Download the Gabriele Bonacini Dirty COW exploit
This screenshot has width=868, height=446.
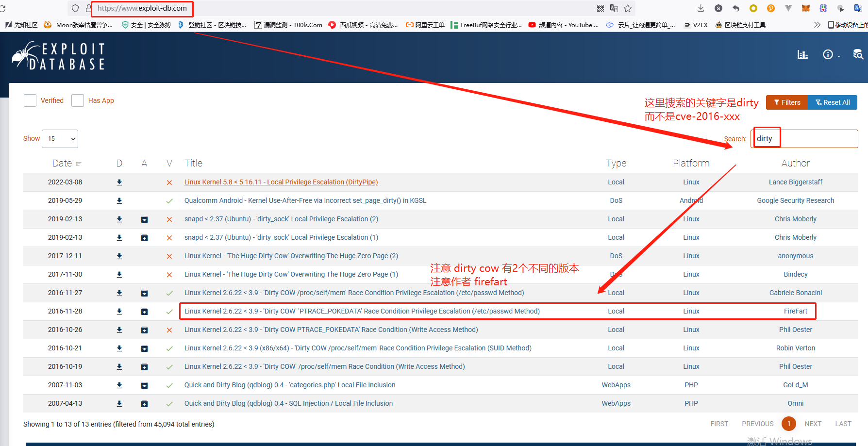pos(119,293)
